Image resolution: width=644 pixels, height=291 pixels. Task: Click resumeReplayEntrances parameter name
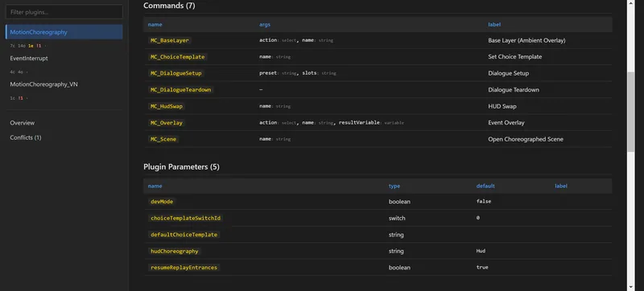coord(184,267)
